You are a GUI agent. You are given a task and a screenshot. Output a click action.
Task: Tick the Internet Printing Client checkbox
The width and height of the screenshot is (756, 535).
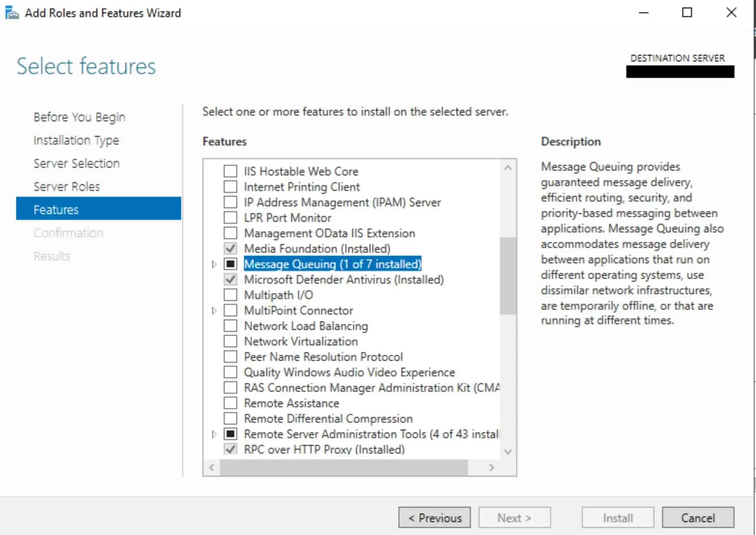(230, 187)
